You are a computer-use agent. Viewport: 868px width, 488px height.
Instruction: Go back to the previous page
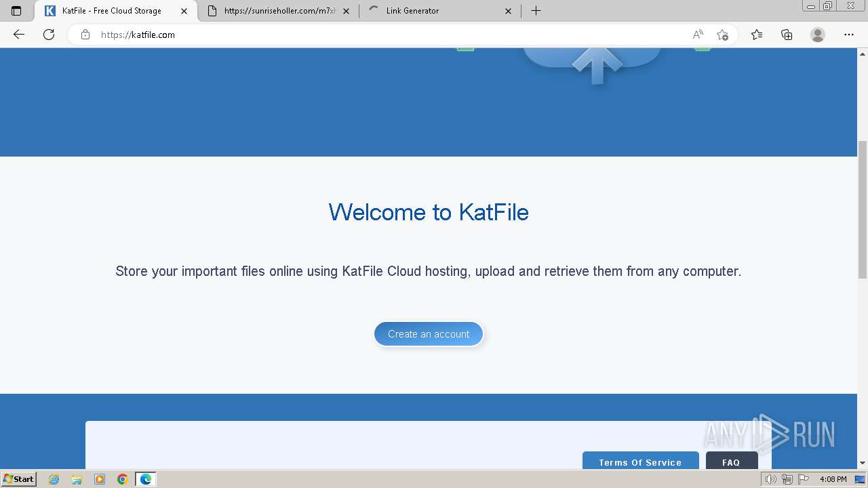point(19,35)
